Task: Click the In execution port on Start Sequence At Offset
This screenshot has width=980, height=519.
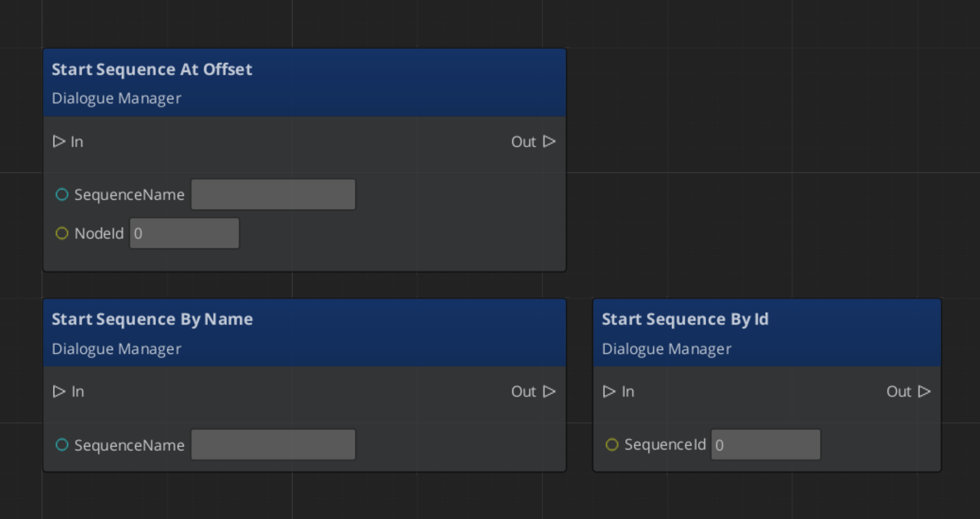Action: pyautogui.click(x=59, y=141)
